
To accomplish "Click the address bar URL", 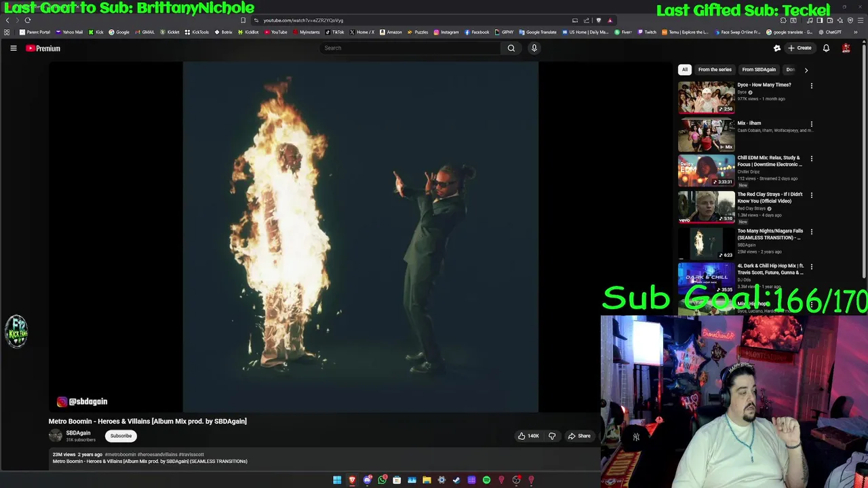I will click(x=303, y=20).
